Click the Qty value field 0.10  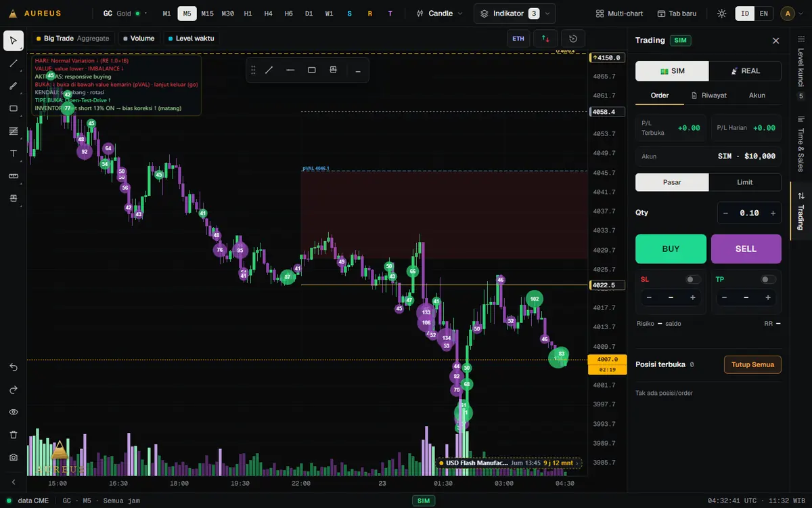[749, 213]
